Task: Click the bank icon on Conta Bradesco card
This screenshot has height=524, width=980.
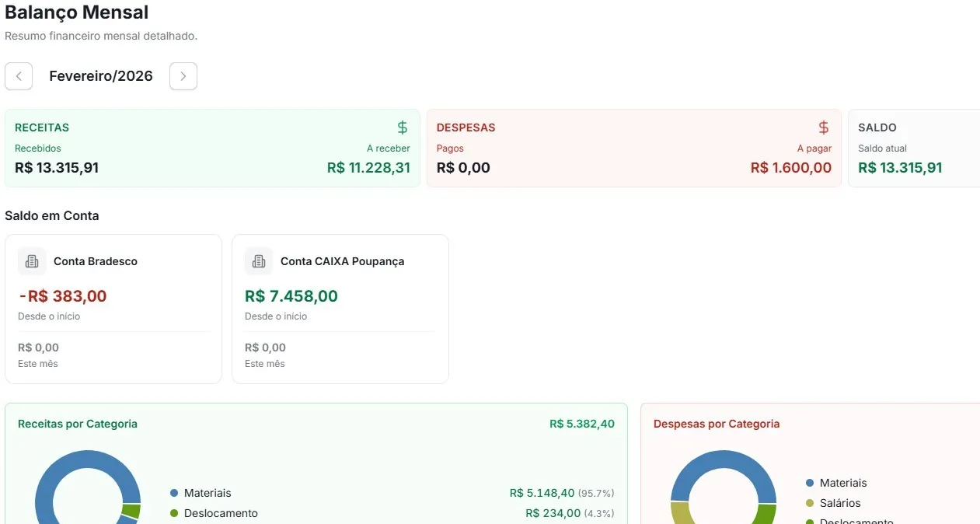Action: coord(31,261)
